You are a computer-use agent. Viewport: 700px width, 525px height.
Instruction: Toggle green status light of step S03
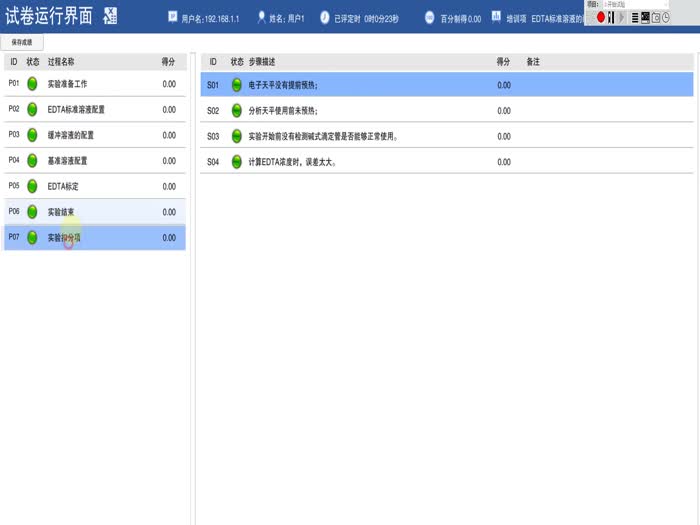237,136
